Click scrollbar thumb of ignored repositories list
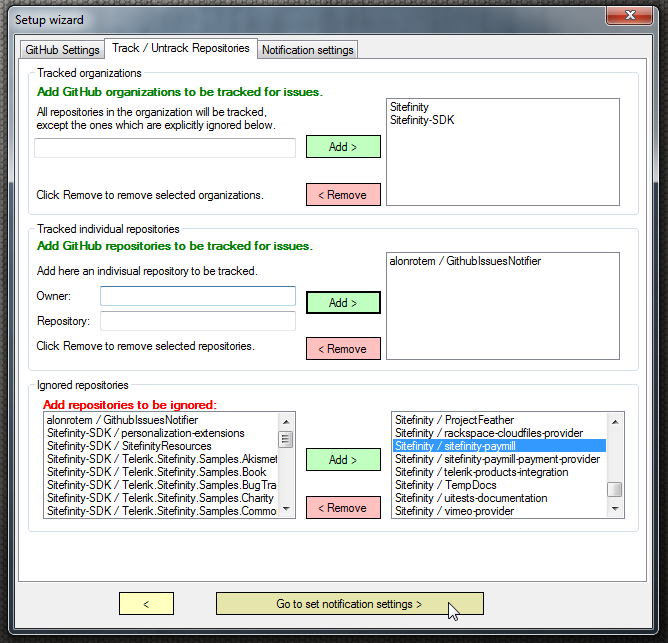Image resolution: width=668 pixels, height=643 pixels. click(615, 489)
